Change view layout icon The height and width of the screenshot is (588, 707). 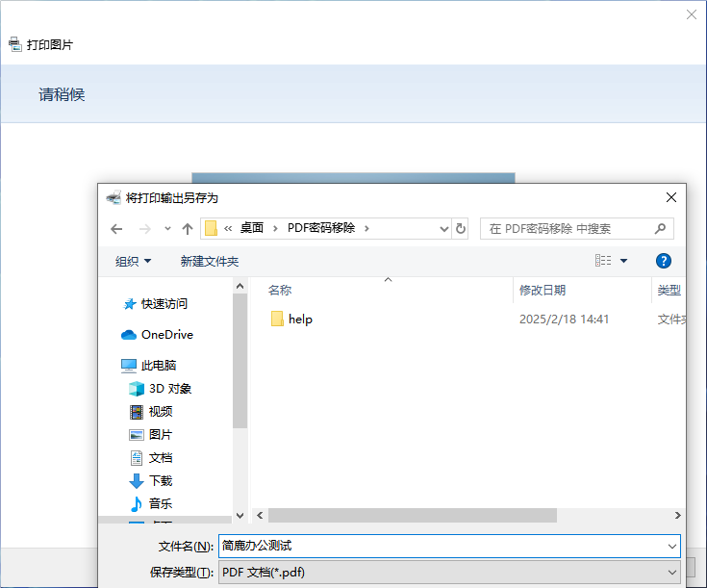pyautogui.click(x=603, y=261)
